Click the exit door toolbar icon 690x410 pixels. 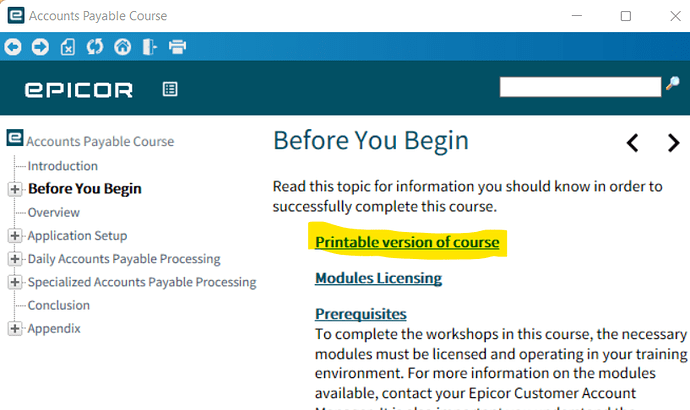(x=150, y=47)
